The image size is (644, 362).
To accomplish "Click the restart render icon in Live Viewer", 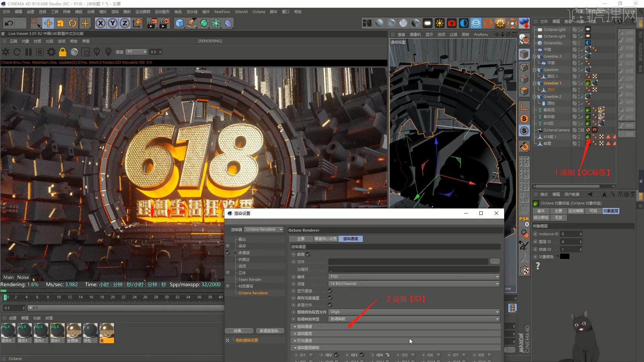I will 17,52.
